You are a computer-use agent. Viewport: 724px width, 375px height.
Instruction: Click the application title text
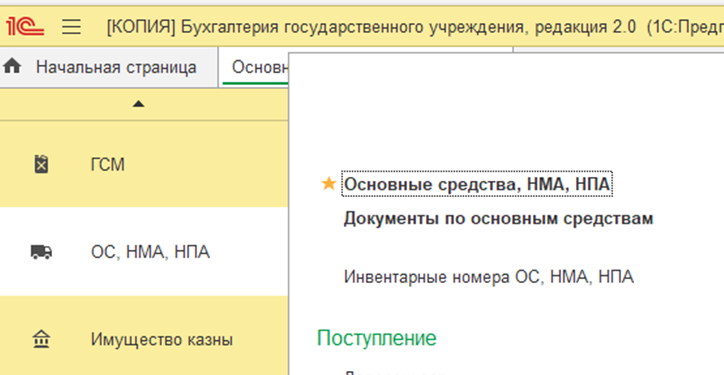coord(415,28)
